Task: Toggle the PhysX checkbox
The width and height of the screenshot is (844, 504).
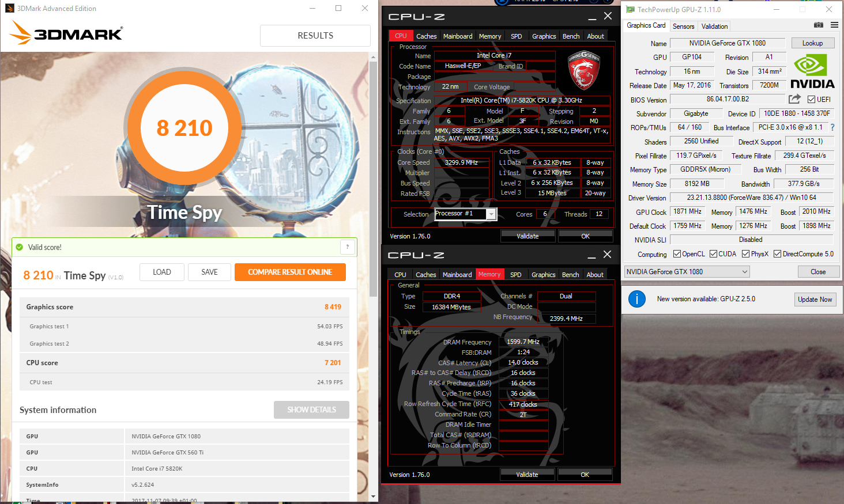Action: (x=745, y=254)
